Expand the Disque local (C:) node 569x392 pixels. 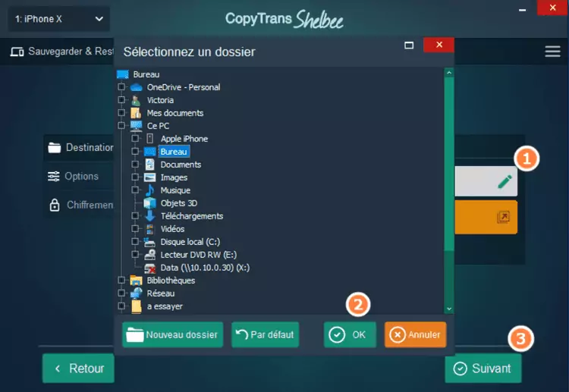[135, 242]
